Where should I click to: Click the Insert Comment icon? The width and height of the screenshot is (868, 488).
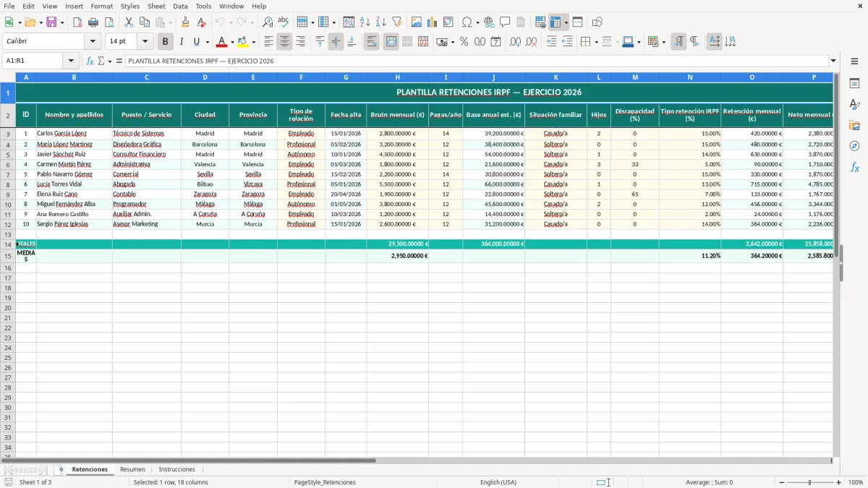(505, 22)
